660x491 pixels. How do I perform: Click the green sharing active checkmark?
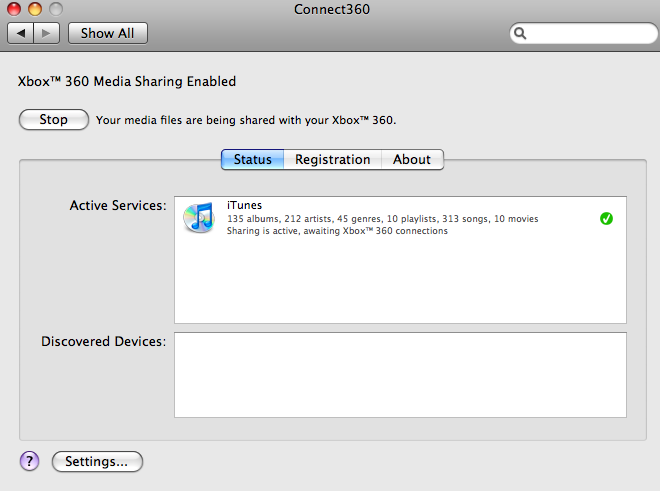pyautogui.click(x=606, y=219)
